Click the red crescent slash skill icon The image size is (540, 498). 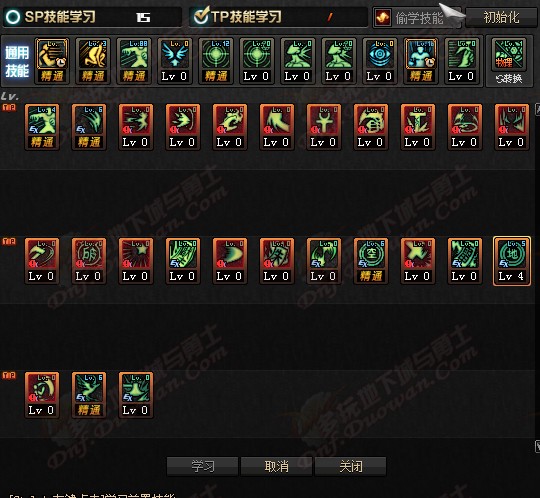pos(42,261)
